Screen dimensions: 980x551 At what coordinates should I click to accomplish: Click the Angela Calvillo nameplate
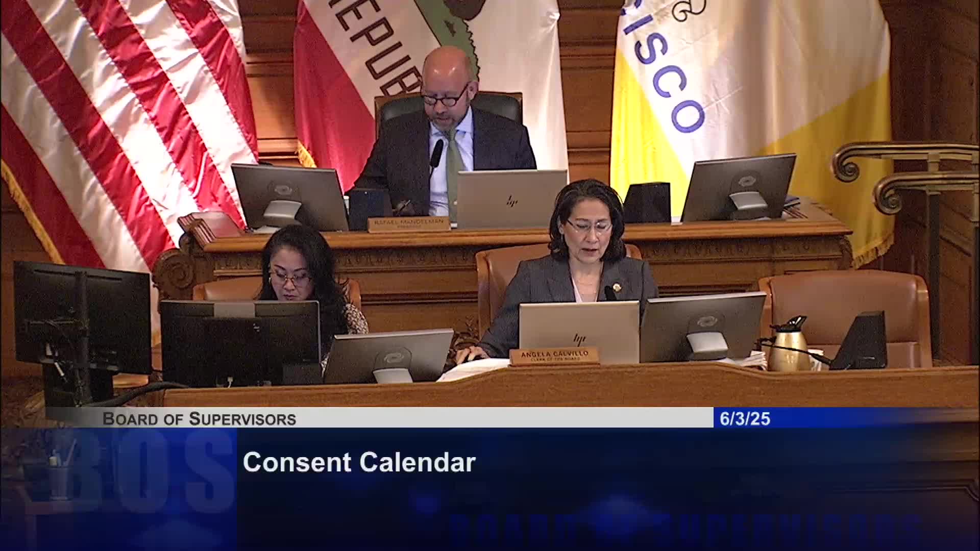pos(554,356)
